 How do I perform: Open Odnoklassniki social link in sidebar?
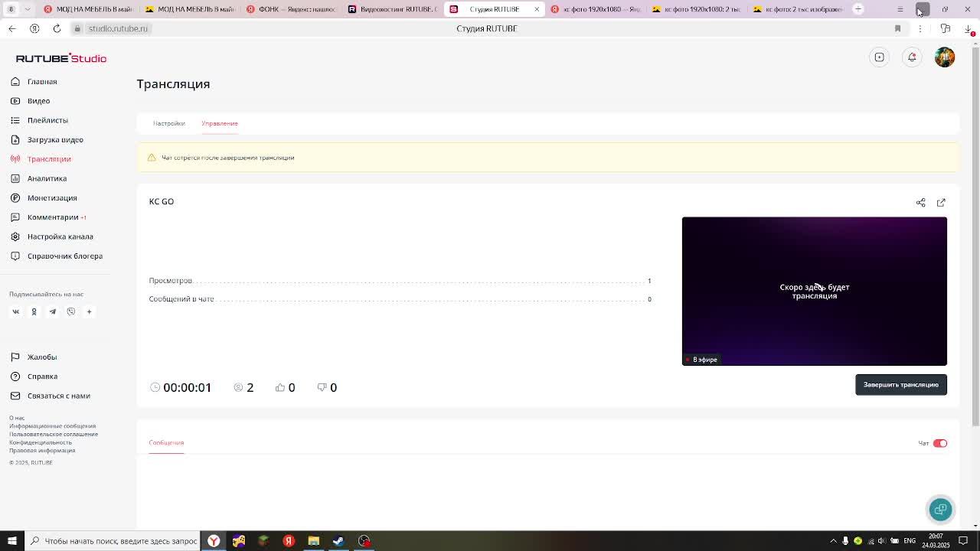(34, 311)
